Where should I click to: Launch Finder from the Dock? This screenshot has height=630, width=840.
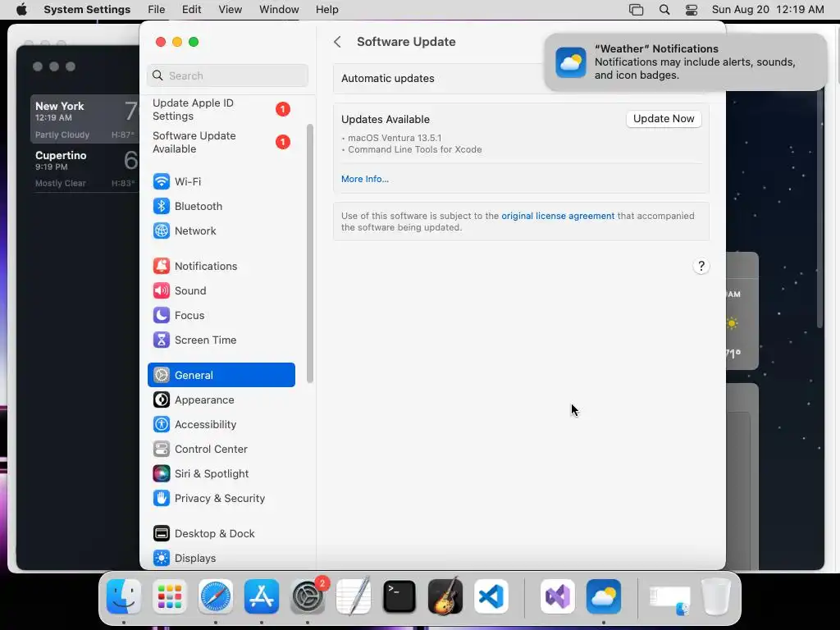[x=124, y=597]
